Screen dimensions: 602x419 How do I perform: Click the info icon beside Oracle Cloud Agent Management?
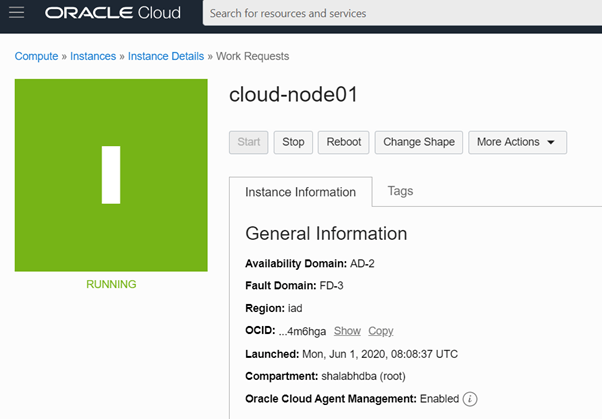tap(470, 399)
